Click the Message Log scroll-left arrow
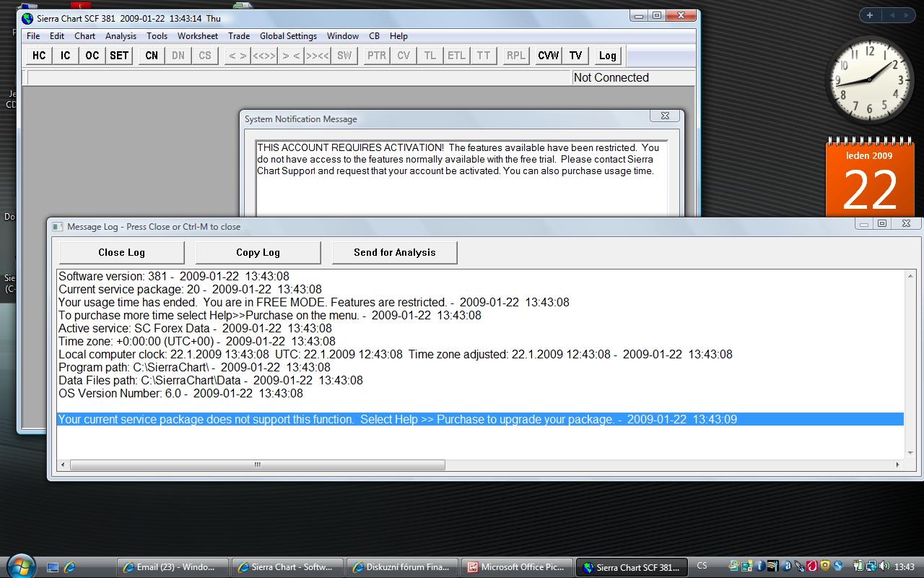 coord(63,465)
